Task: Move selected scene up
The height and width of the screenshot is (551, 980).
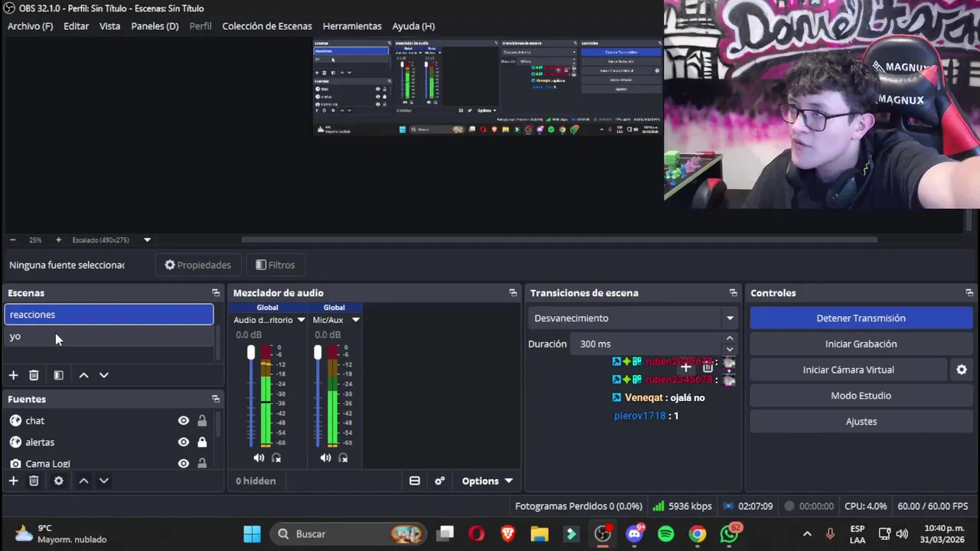Action: click(83, 375)
